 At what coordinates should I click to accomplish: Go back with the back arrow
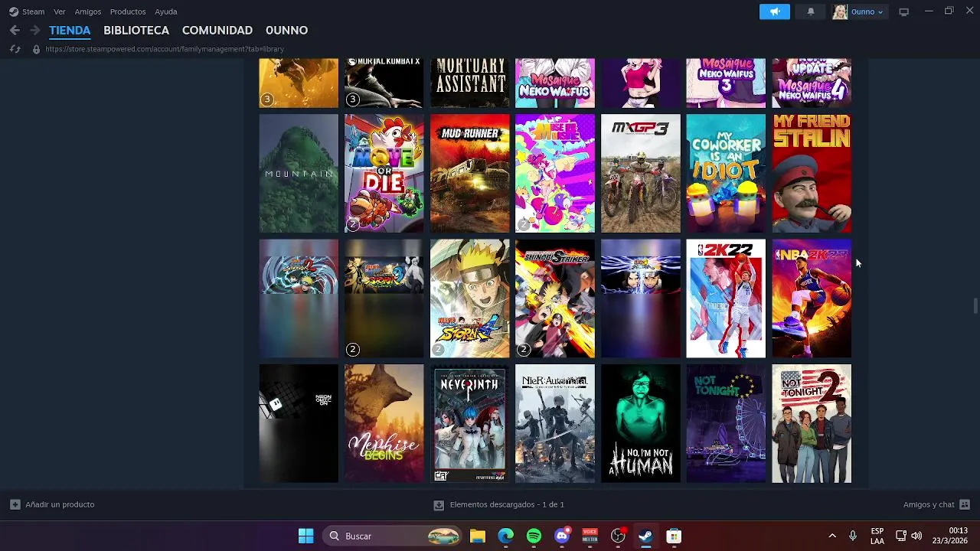[x=15, y=31]
